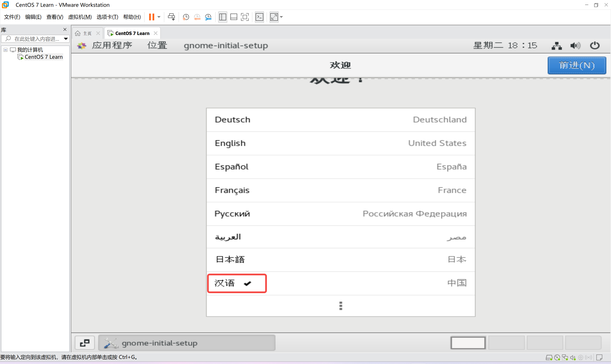611x364 pixels.
Task: Select the العربية language row
Action: pos(341,237)
